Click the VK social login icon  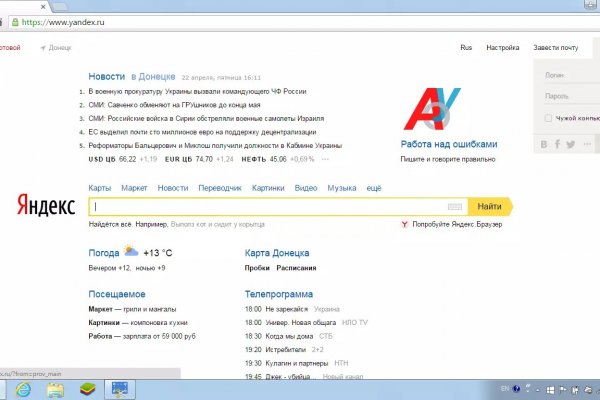coord(545,144)
